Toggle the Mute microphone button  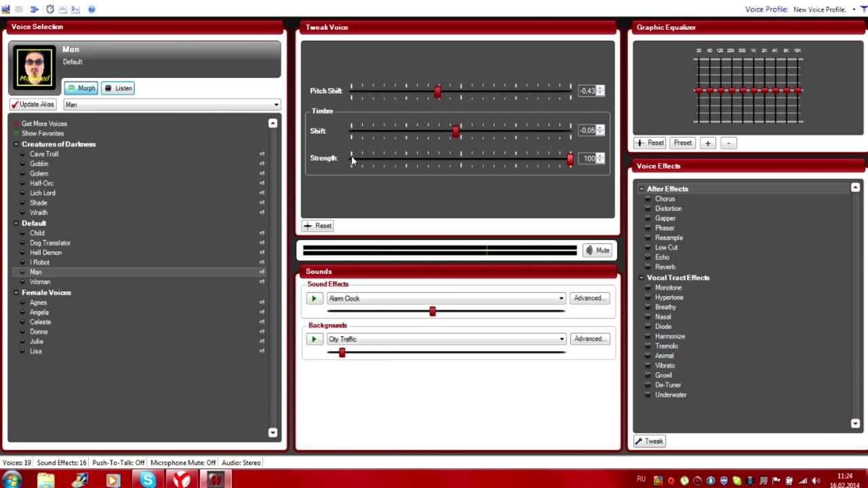point(598,251)
